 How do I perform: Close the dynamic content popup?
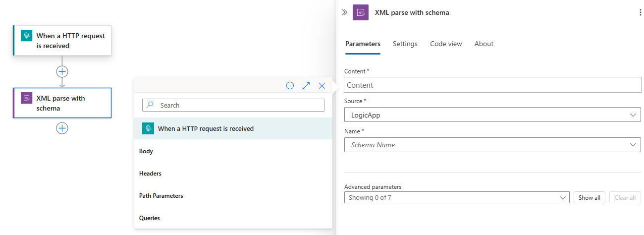point(322,86)
